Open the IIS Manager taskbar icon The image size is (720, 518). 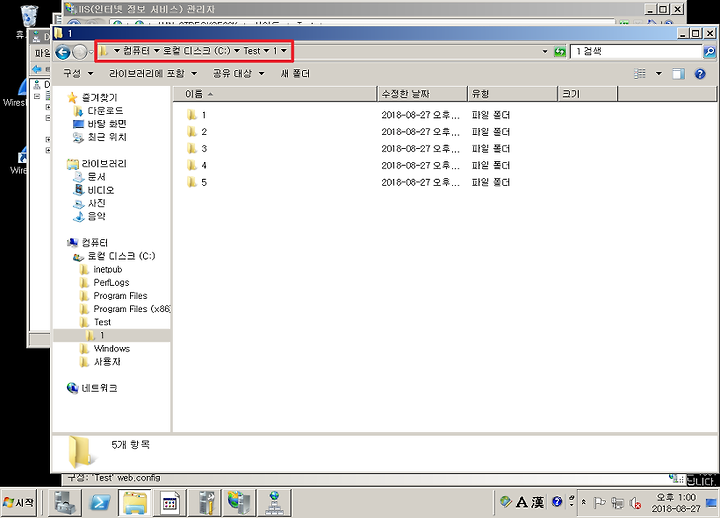[x=239, y=503]
